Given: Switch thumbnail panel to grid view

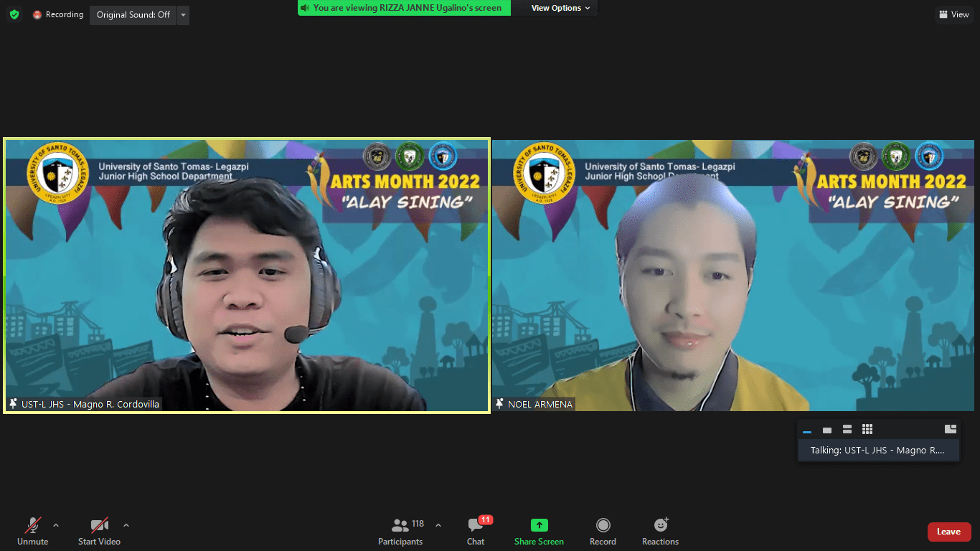Looking at the screenshot, I should [867, 429].
